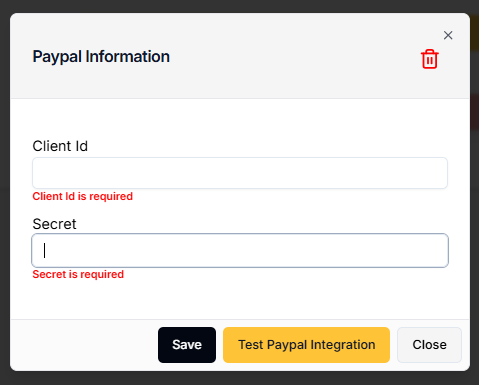Click the dark backdrop above the dialog
The height and width of the screenshot is (385, 479).
point(239,6)
